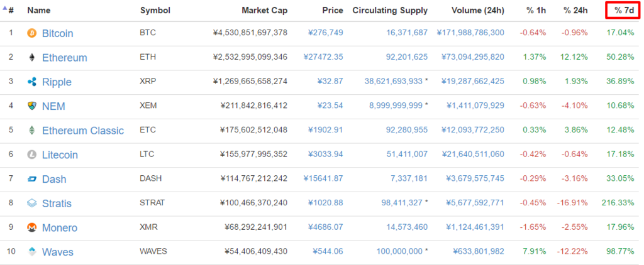Viewport: 644px width, 265px height.
Task: Sort by Circulating Supply column header
Action: pyautogui.click(x=390, y=11)
